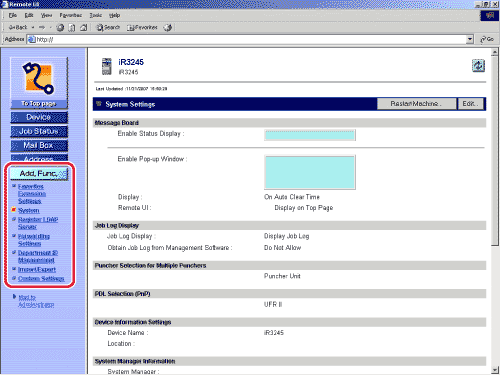Reload the page using the Refresh icon
The width and height of the screenshot is (500, 375).
[x=72, y=28]
